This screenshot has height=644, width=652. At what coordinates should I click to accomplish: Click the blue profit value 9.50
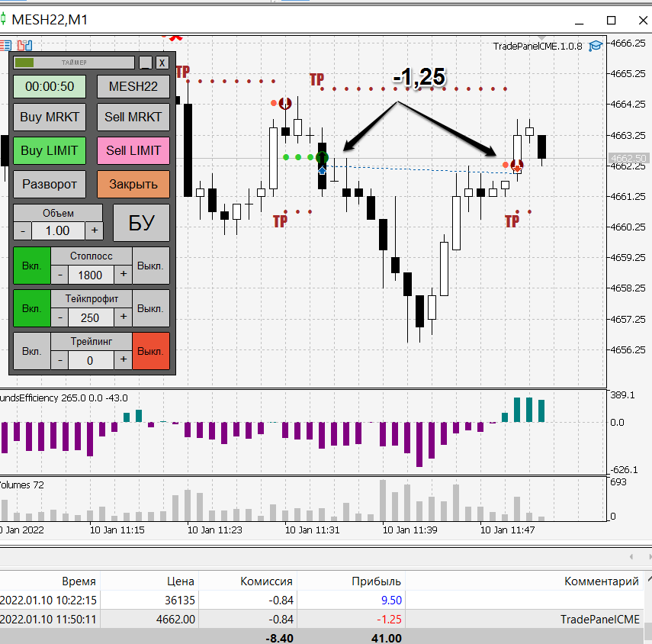391,601
